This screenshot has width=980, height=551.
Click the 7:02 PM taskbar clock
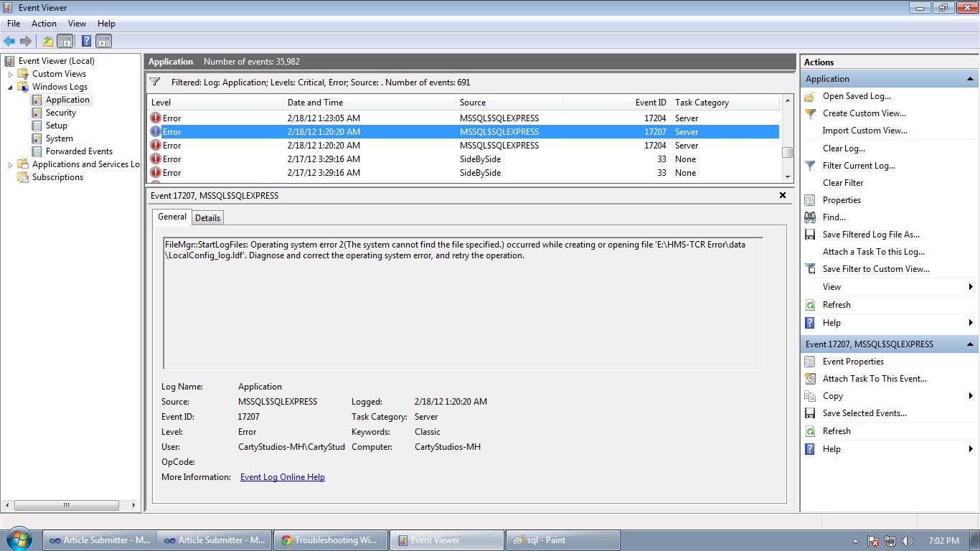943,541
